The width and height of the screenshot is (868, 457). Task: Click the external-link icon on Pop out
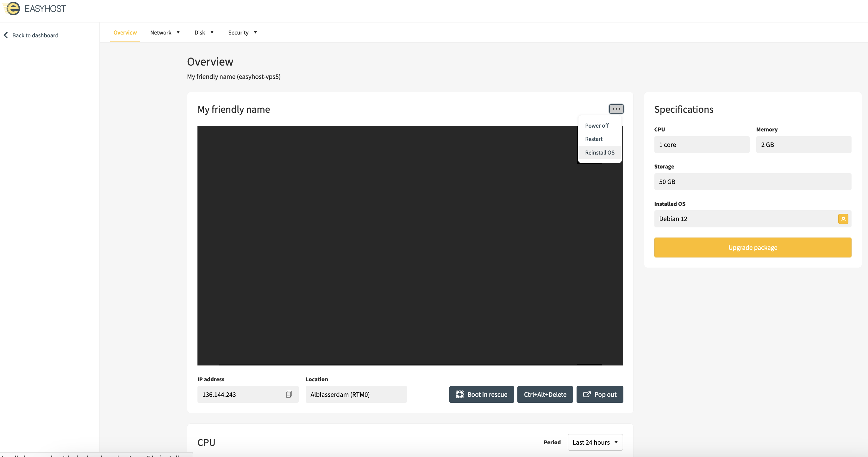(587, 394)
